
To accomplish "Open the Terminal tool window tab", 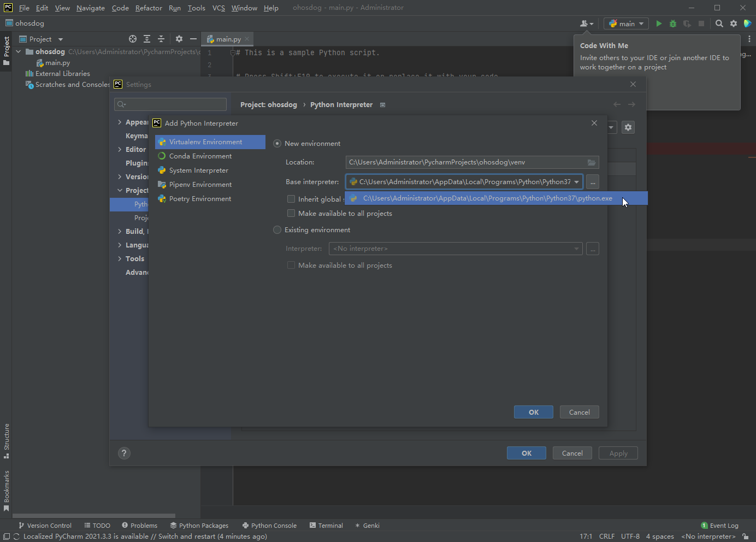I will (326, 526).
